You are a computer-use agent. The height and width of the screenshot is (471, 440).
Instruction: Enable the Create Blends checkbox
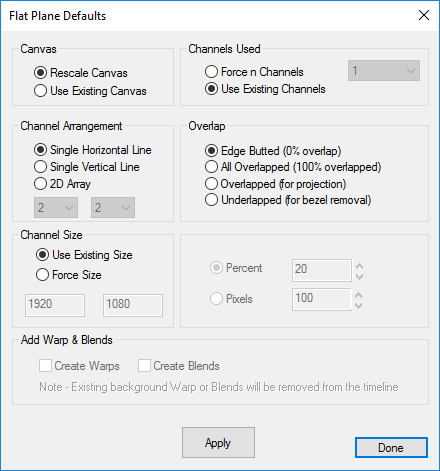(179, 366)
